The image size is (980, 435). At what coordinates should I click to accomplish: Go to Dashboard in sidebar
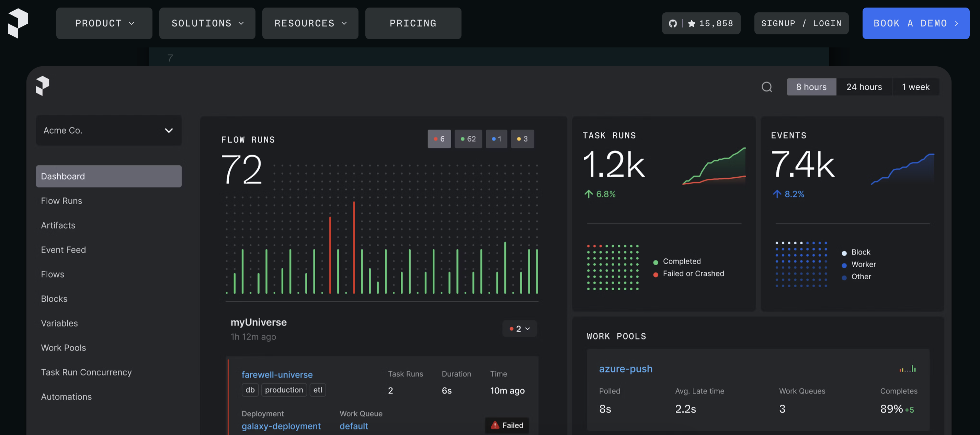[x=109, y=176]
